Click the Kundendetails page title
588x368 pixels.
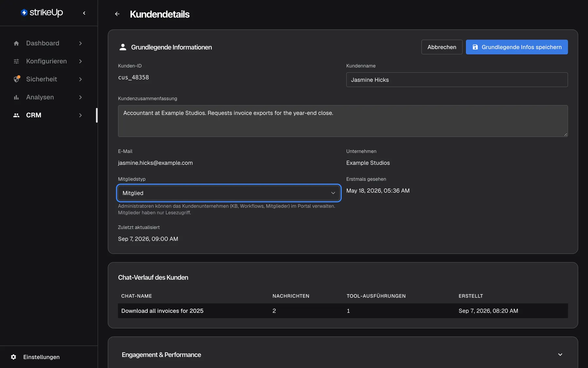[159, 14]
